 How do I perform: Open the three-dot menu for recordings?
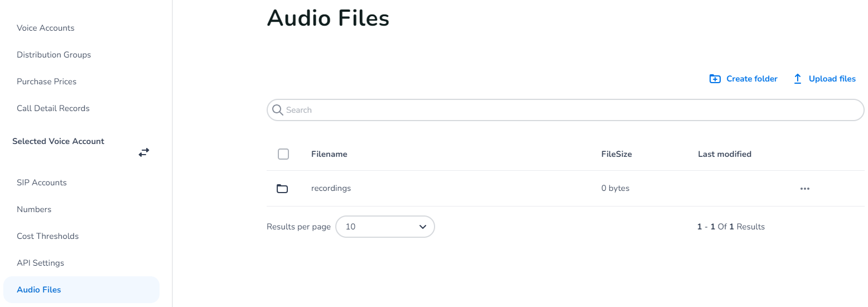tap(804, 189)
